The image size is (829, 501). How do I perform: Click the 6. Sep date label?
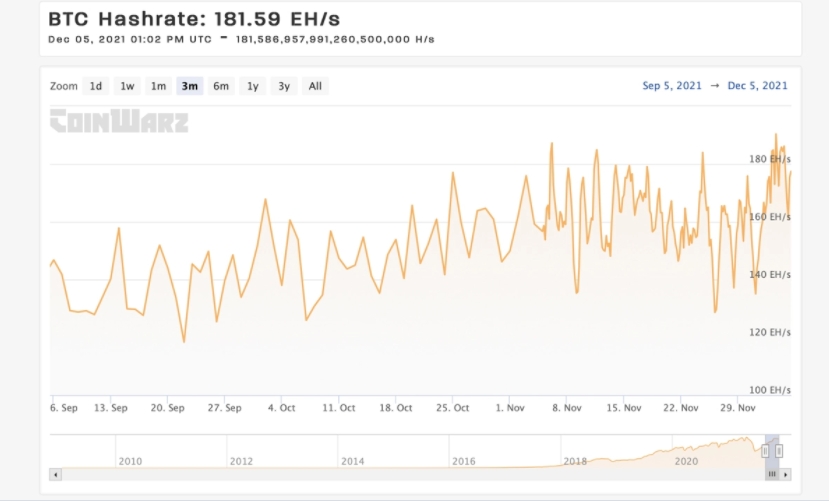click(x=63, y=408)
